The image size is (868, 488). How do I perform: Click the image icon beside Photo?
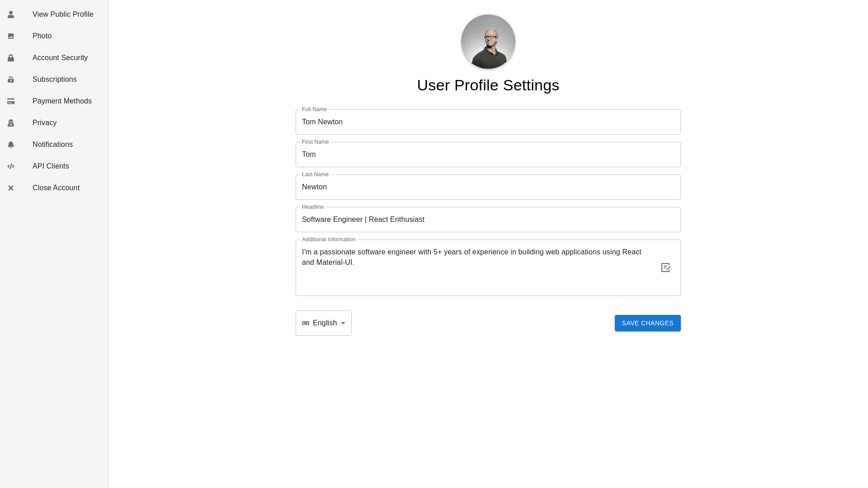[x=11, y=36]
